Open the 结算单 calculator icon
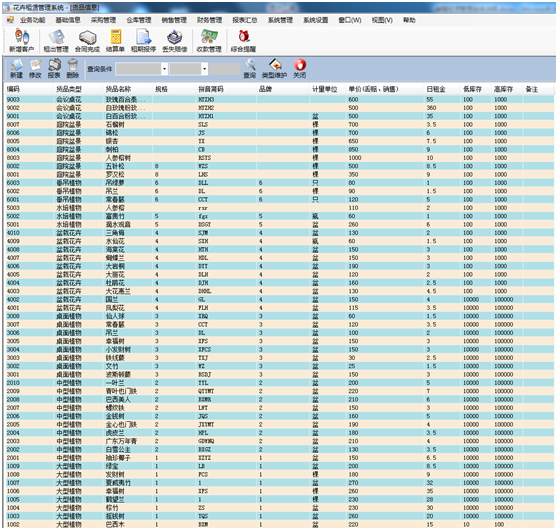 pyautogui.click(x=115, y=41)
